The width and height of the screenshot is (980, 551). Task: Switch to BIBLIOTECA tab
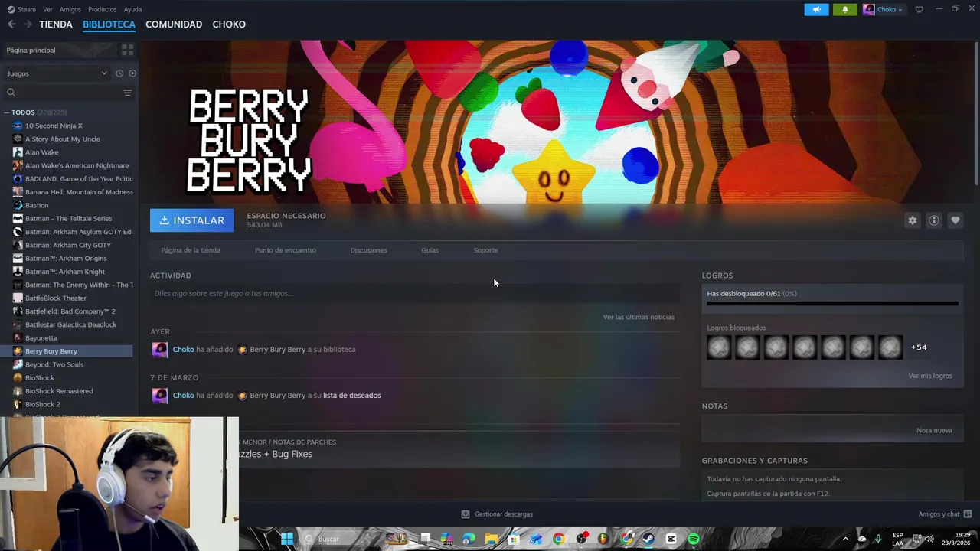[109, 24]
